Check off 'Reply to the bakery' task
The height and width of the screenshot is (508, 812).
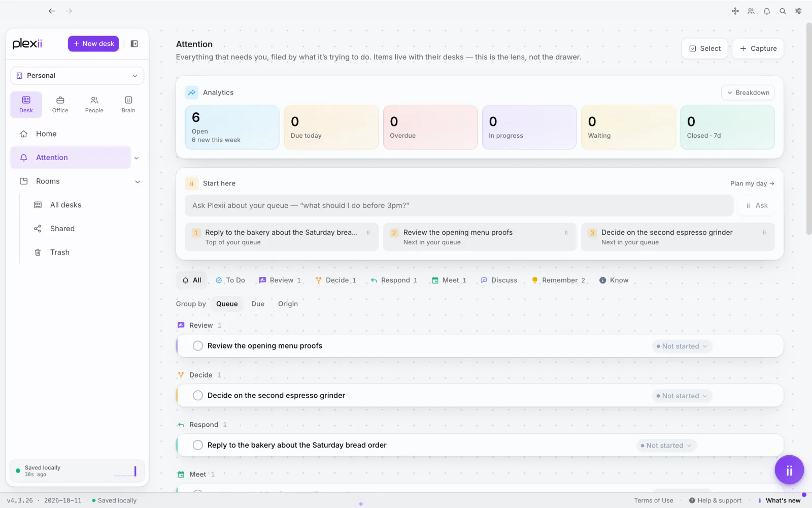198,446
